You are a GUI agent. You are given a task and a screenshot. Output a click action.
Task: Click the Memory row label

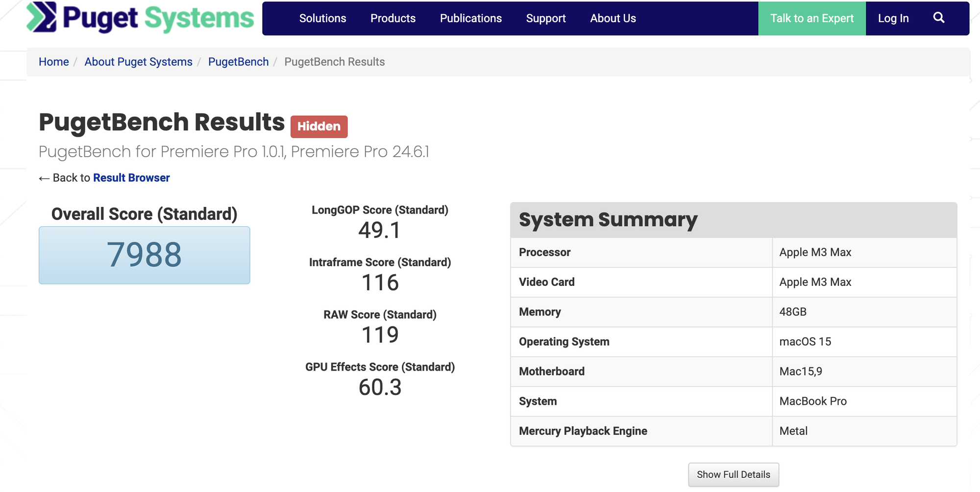point(540,312)
